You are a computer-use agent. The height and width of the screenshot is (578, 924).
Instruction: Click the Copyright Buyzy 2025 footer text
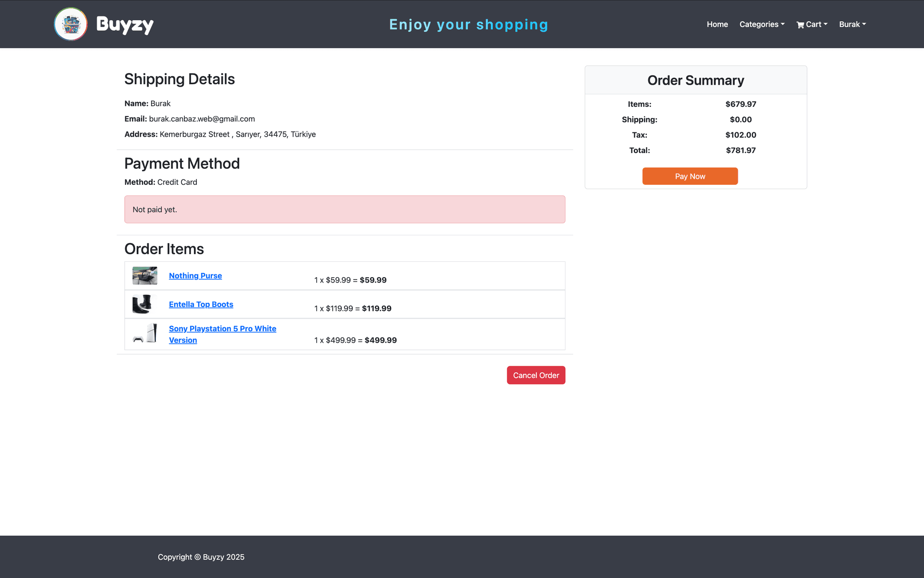click(x=201, y=557)
